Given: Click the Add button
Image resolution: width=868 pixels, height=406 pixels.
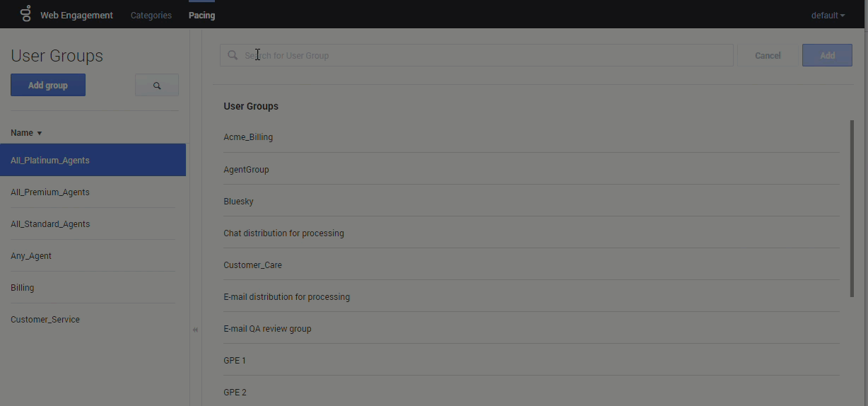Looking at the screenshot, I should tap(827, 55).
